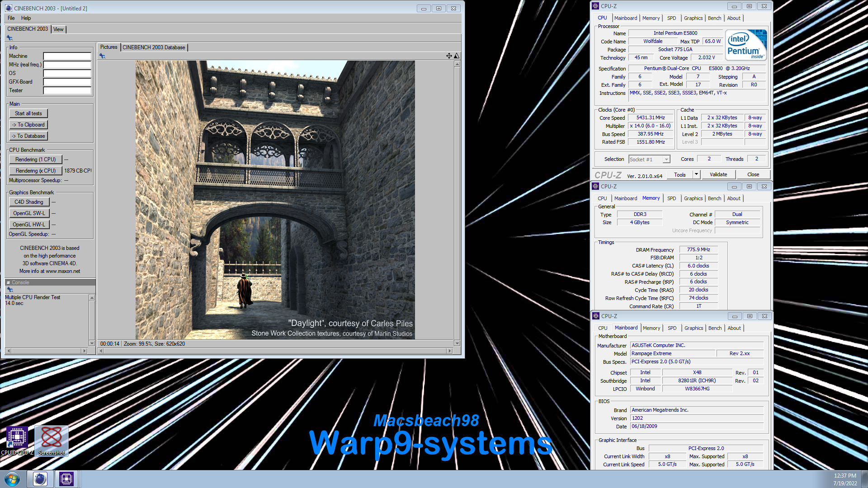Click the Core Speed value 5431.31 MHz
The width and height of the screenshot is (868, 488).
pos(651,117)
